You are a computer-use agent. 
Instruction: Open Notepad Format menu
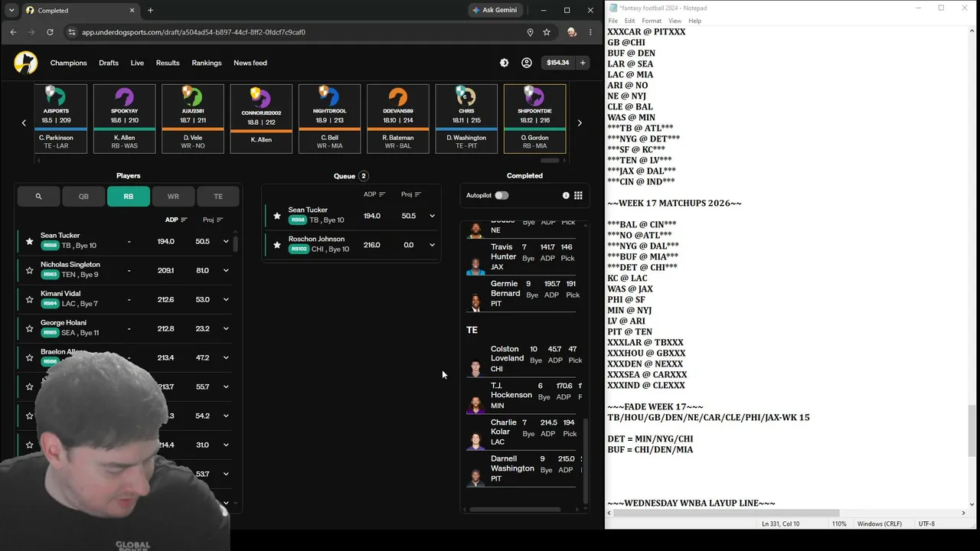pyautogui.click(x=652, y=21)
